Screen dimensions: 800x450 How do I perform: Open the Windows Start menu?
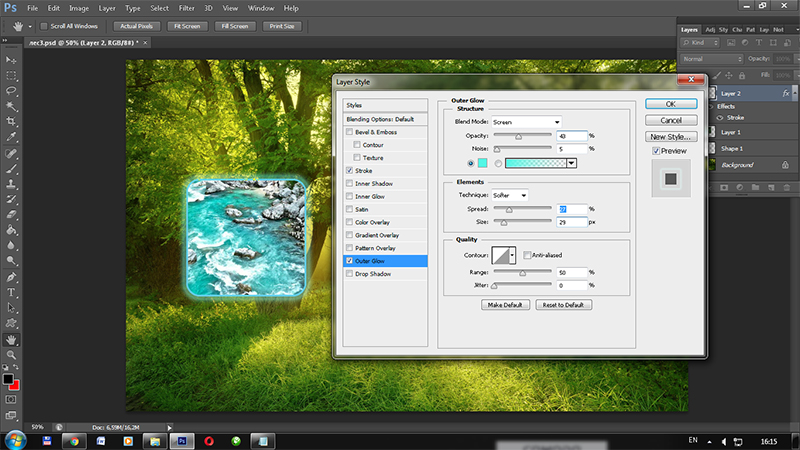(15, 440)
